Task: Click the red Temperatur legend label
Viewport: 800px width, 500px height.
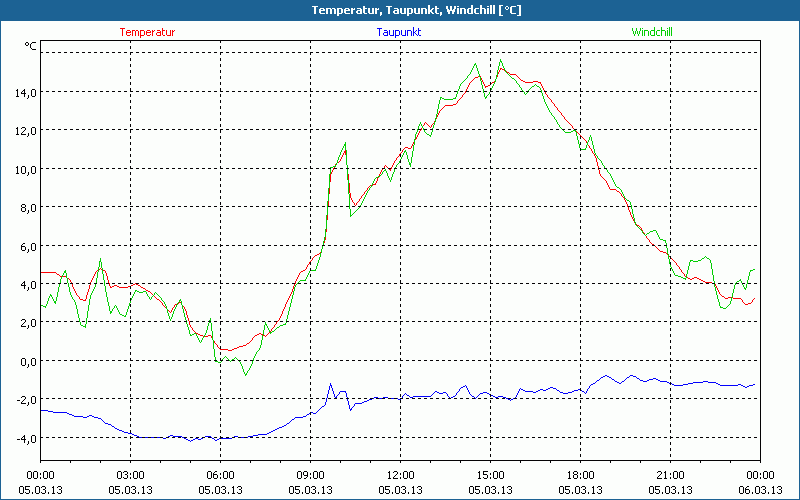Action: coord(147,32)
